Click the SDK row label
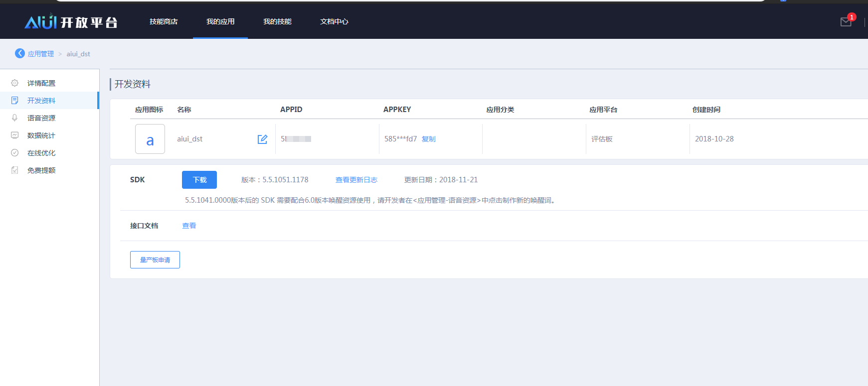 138,180
